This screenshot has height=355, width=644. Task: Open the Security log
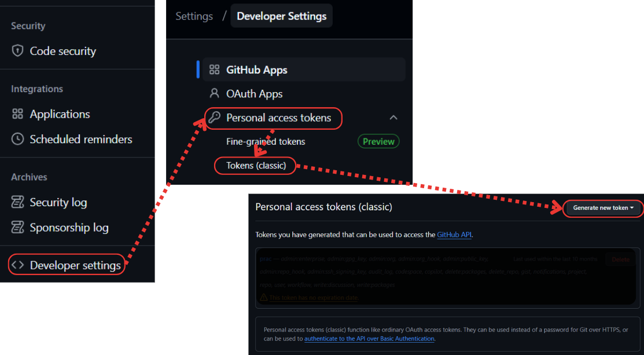(x=58, y=202)
